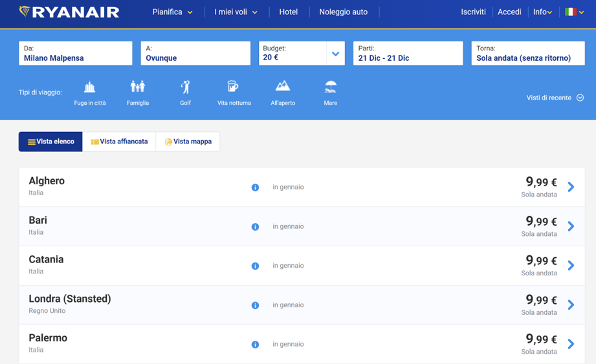Open the Budget dropdown arrow
The image size is (596, 364).
click(x=335, y=54)
